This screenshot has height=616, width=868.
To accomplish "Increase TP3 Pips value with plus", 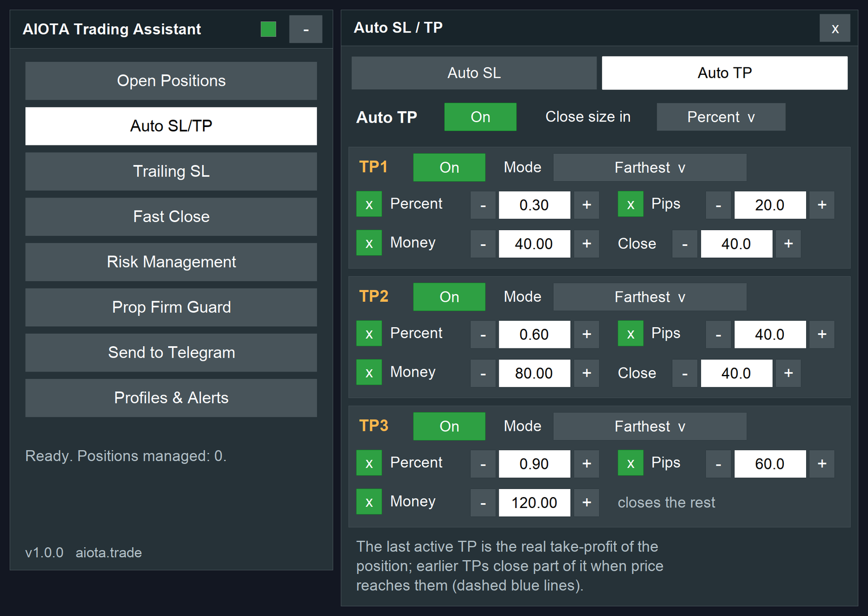I will (x=822, y=464).
